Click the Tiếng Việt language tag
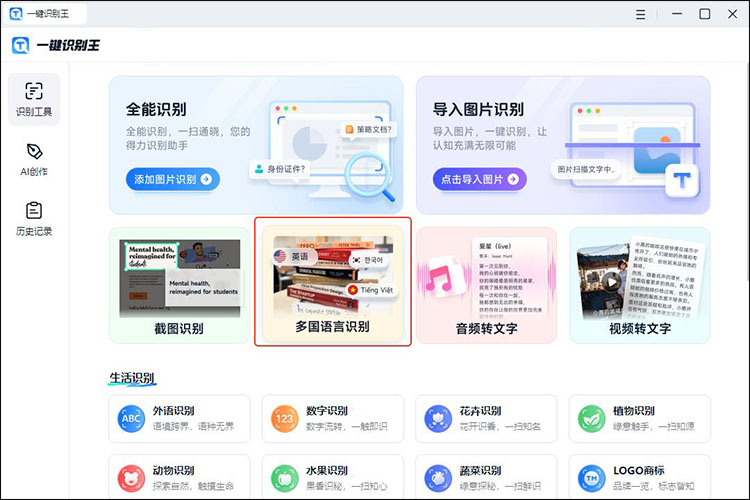The height and width of the screenshot is (500, 750). pyautogui.click(x=371, y=290)
